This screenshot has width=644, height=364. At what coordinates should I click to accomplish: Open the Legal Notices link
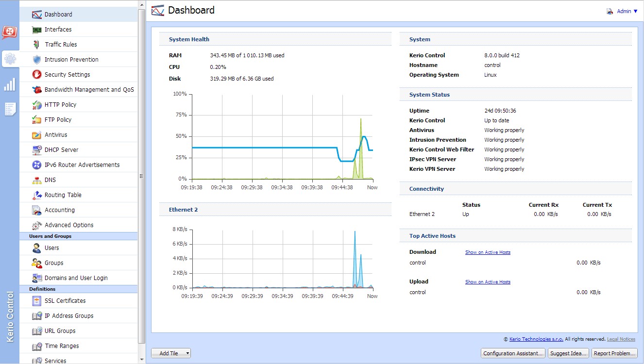[x=621, y=339]
